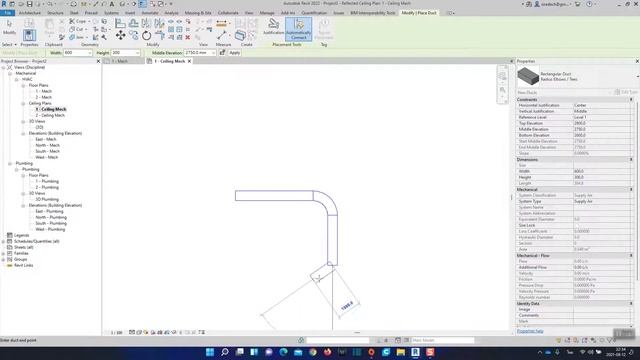
Task: Select the 1 - Plumbing floor plan
Action: 47,181
